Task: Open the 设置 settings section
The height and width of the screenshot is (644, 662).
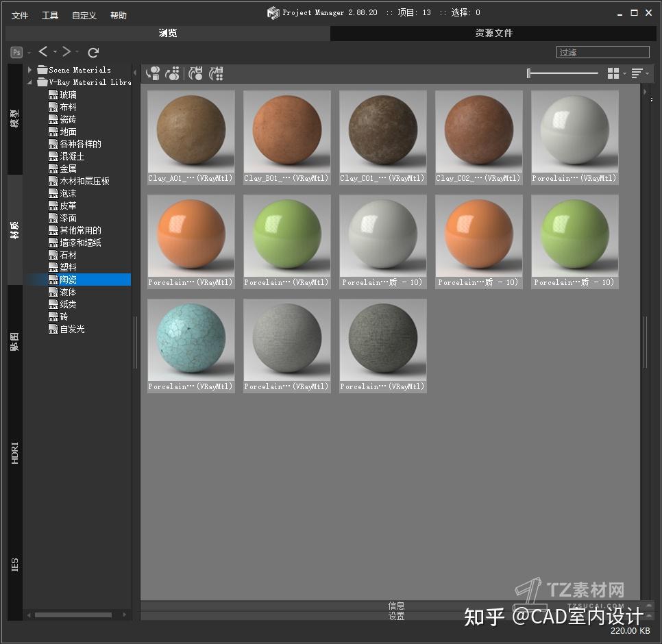Action: (396, 616)
